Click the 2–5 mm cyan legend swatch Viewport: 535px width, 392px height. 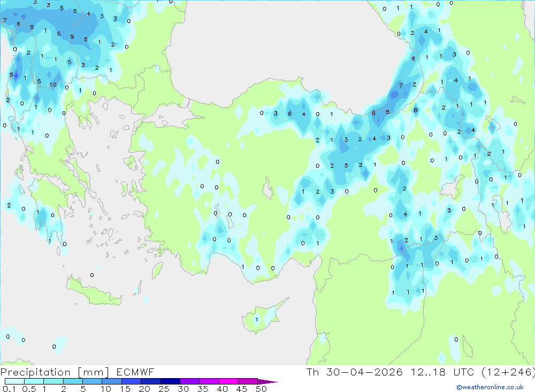click(73, 381)
